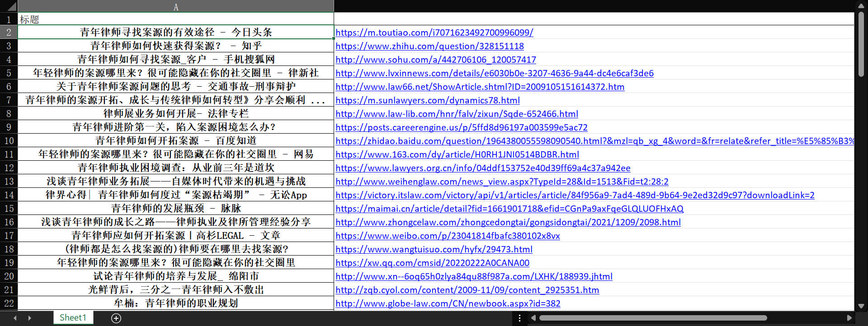Click the vertical scrollbar up arrow
868x326 pixels.
(x=861, y=6)
